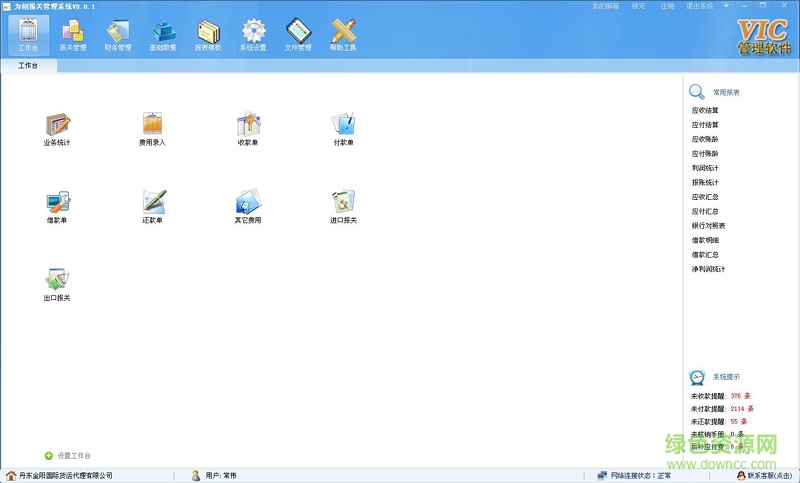This screenshot has width=800, height=483.
Task: Open the 业务统计 workbench icon
Action: click(57, 125)
